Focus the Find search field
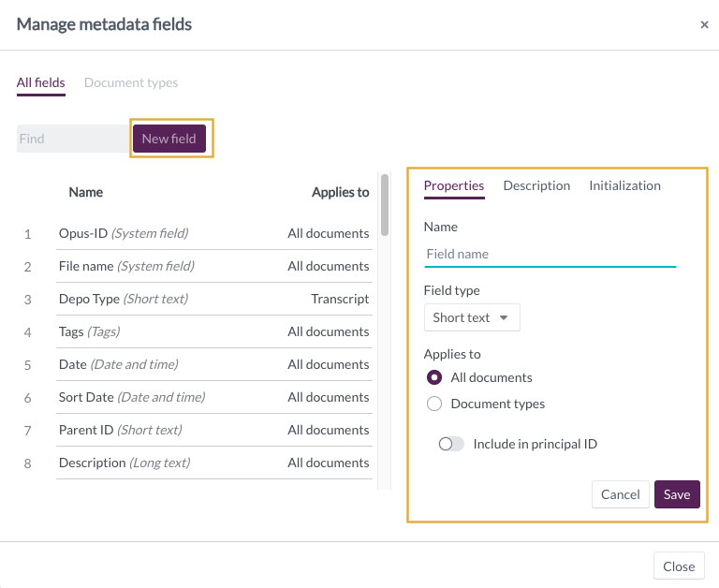 click(73, 139)
